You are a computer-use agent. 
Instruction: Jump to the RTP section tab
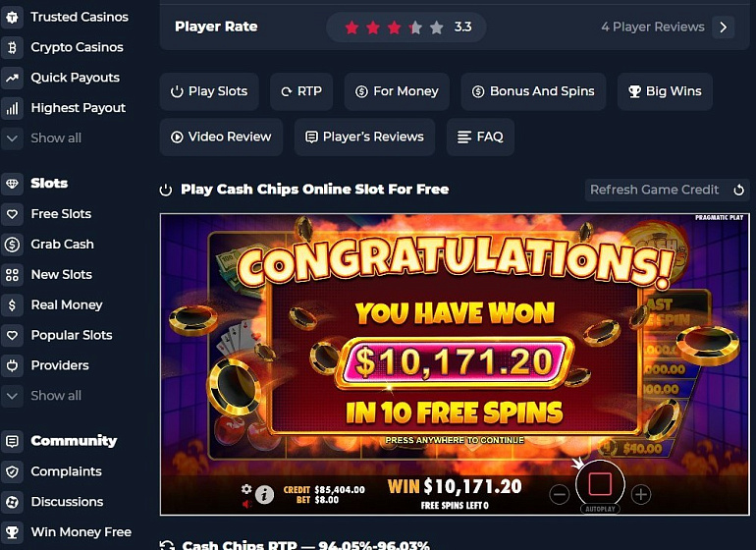point(301,91)
